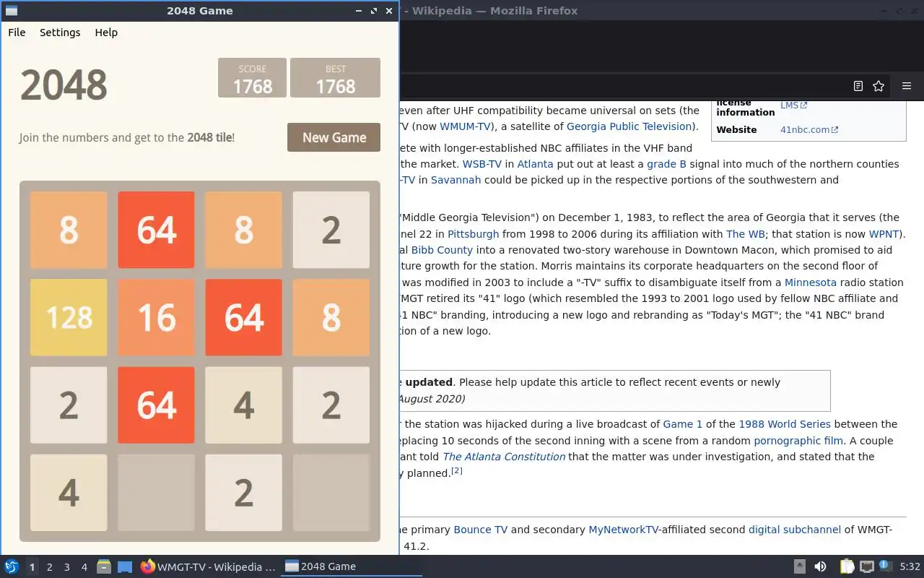Click the BEST score box
The height and width of the screenshot is (578, 924).
point(335,78)
